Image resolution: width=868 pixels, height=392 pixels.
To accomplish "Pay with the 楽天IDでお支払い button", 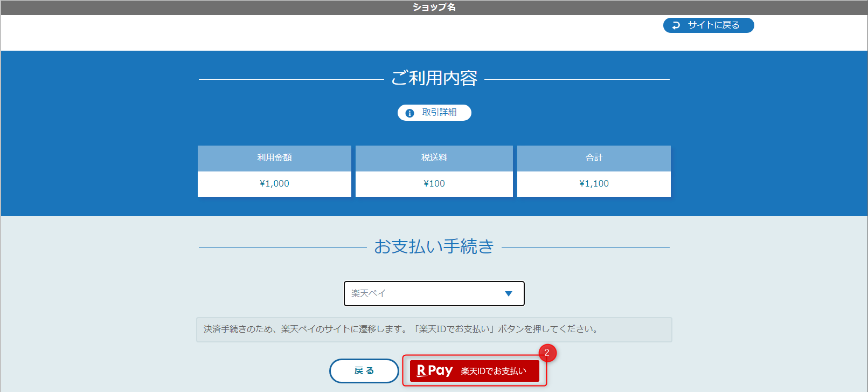I will coord(475,371).
